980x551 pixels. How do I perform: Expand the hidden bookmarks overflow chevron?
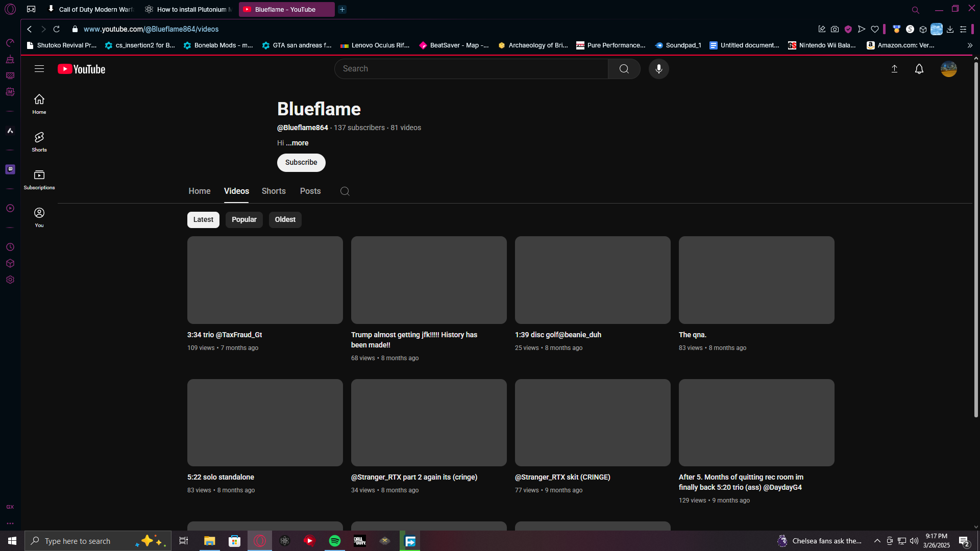click(x=970, y=45)
